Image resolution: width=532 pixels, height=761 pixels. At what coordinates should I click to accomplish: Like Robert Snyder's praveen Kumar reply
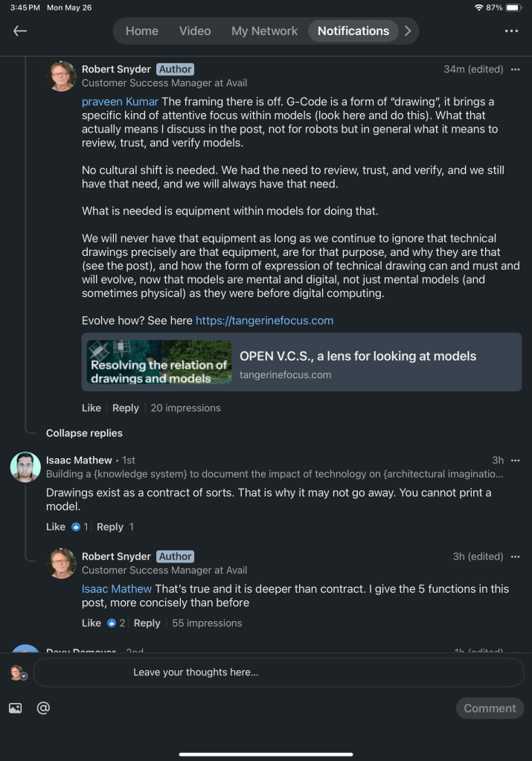(91, 408)
